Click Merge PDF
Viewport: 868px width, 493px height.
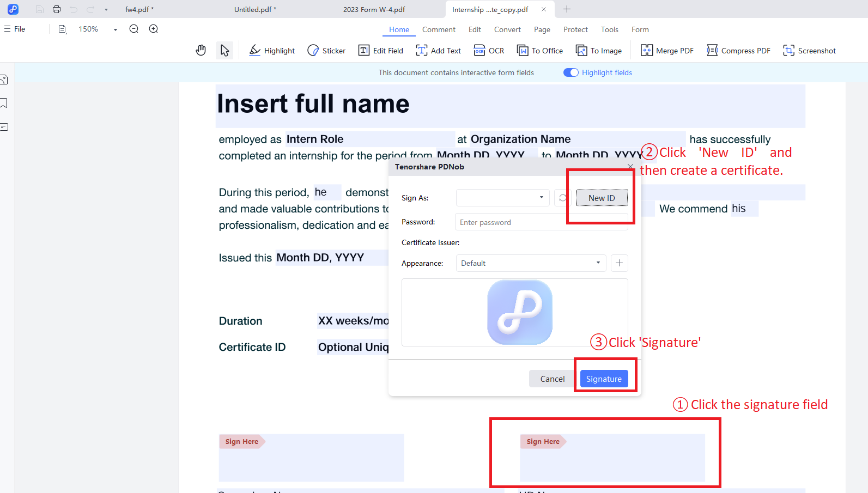[667, 51]
